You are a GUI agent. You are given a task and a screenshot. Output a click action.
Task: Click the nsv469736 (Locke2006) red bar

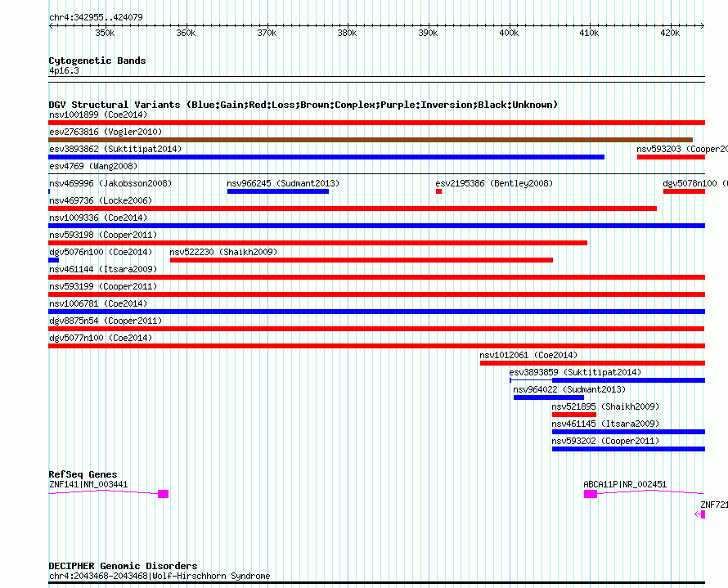coord(353,209)
